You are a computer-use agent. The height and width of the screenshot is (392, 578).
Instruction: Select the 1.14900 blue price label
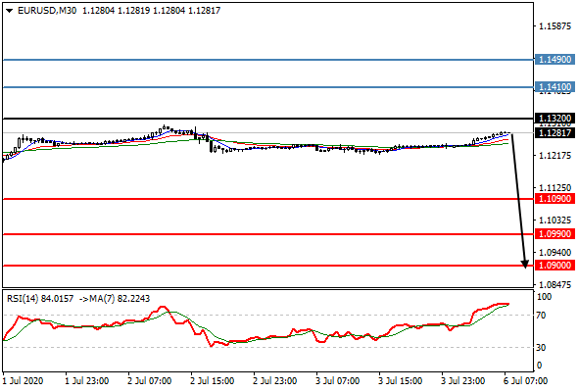pos(554,60)
